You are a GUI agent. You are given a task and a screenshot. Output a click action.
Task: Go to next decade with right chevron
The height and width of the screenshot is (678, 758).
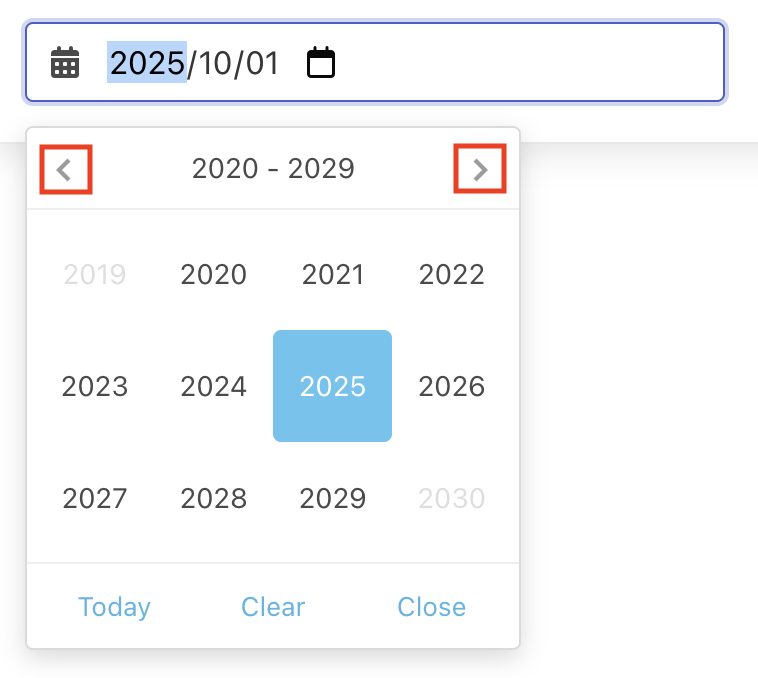480,170
